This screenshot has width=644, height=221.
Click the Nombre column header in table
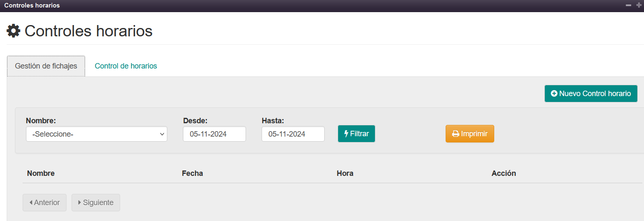click(x=41, y=173)
